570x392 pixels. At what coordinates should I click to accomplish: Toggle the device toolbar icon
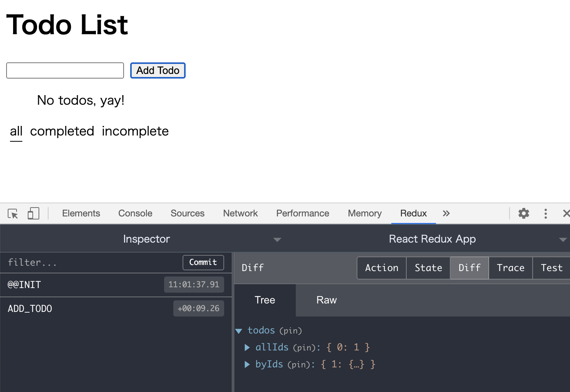pos(34,214)
